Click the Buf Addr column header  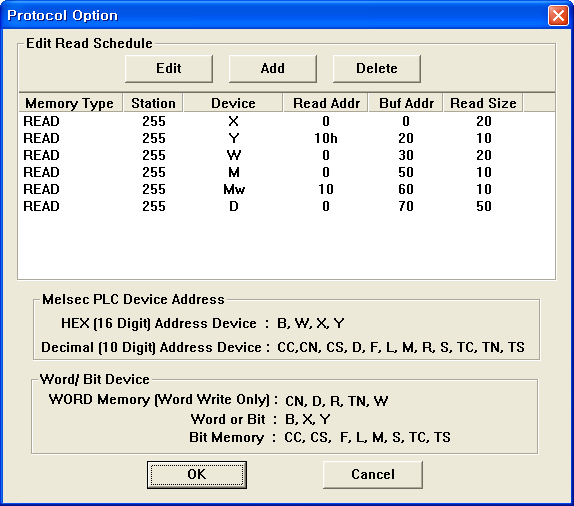pyautogui.click(x=406, y=103)
